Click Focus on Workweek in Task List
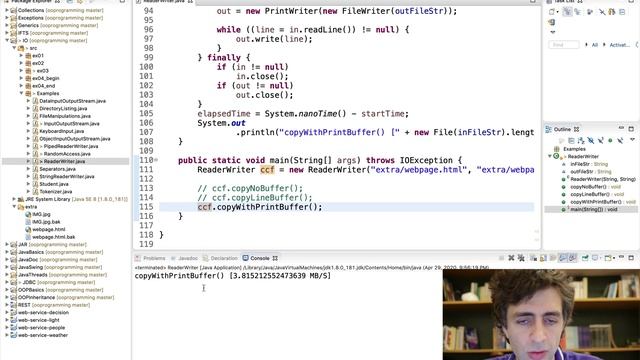Screen dimensions: 640x360 (x=590, y=12)
